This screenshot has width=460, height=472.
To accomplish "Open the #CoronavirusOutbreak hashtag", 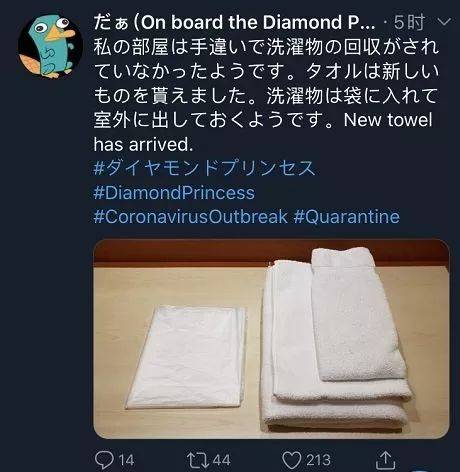I will click(190, 217).
